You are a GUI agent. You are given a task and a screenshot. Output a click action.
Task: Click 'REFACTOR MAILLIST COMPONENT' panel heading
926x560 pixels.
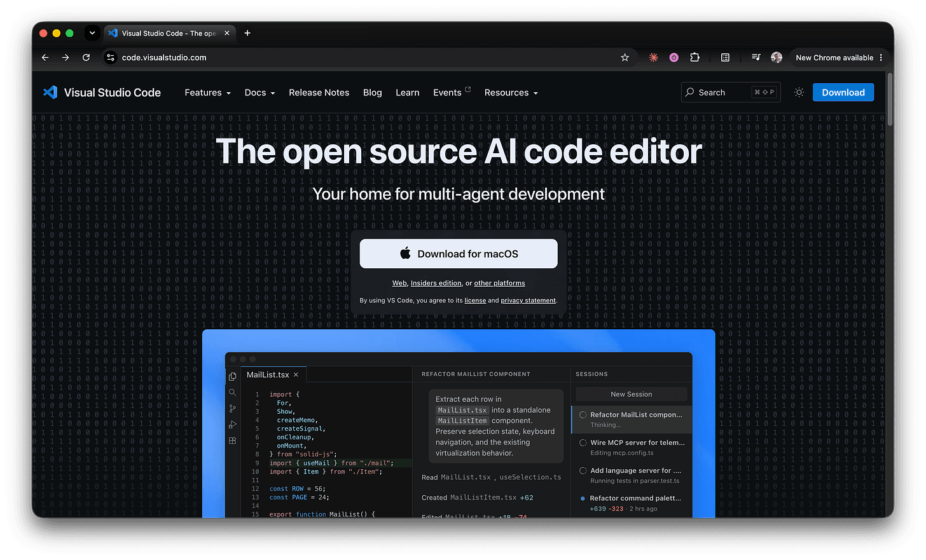point(476,374)
